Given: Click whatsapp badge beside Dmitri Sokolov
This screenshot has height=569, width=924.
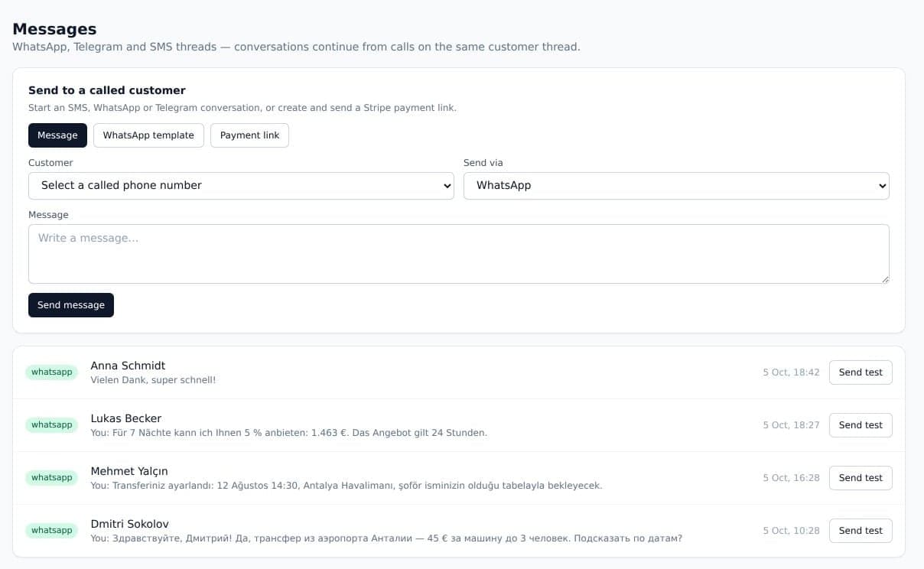Looking at the screenshot, I should (x=51, y=531).
